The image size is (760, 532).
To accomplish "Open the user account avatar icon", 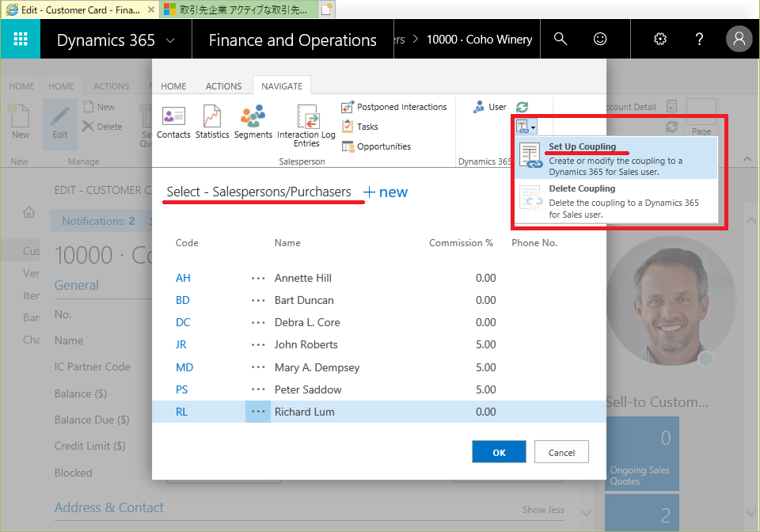I will 739,39.
